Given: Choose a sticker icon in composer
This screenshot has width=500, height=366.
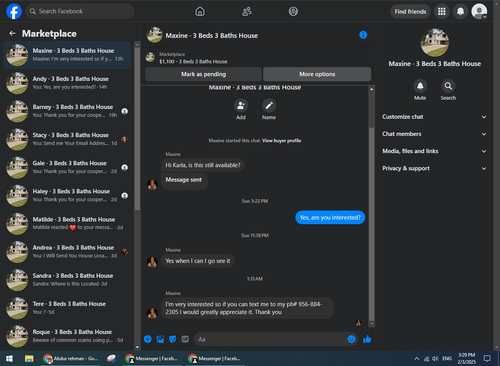Looking at the screenshot, I should tap(173, 339).
